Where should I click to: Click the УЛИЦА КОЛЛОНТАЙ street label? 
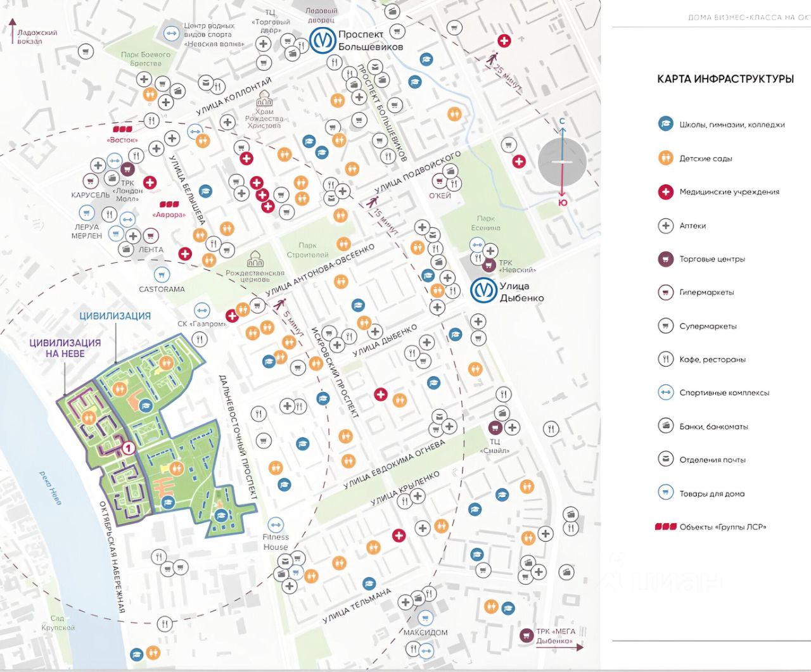tap(234, 97)
